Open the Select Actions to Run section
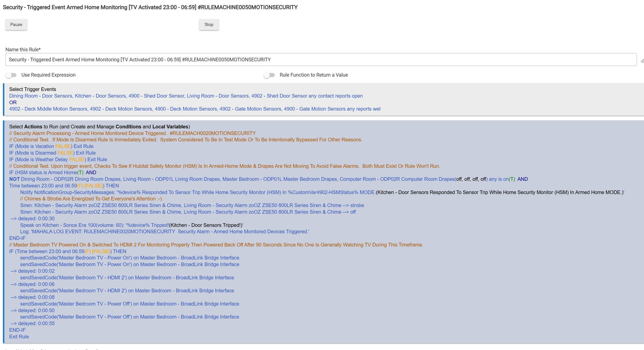The height and width of the screenshot is (350, 644). click(99, 127)
